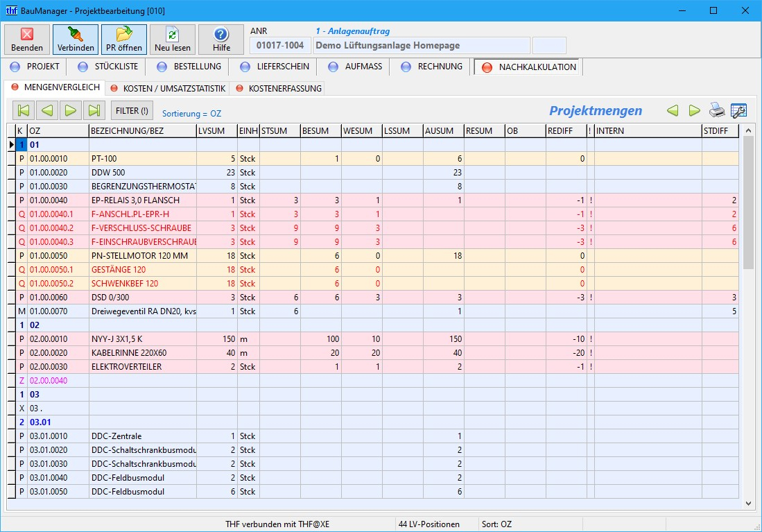Click right green arrow beside Projektmengen
Image resolution: width=762 pixels, height=532 pixels.
tap(695, 111)
